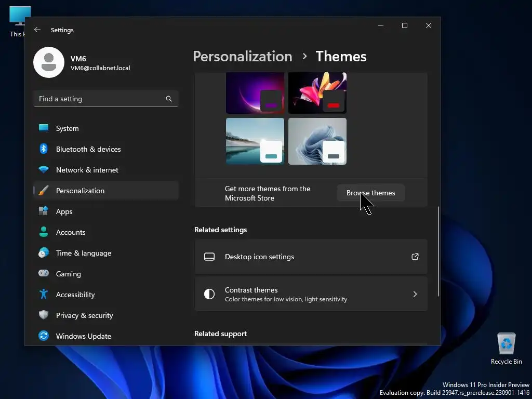The height and width of the screenshot is (399, 532).
Task: Click the Browse themes button
Action: 370,193
